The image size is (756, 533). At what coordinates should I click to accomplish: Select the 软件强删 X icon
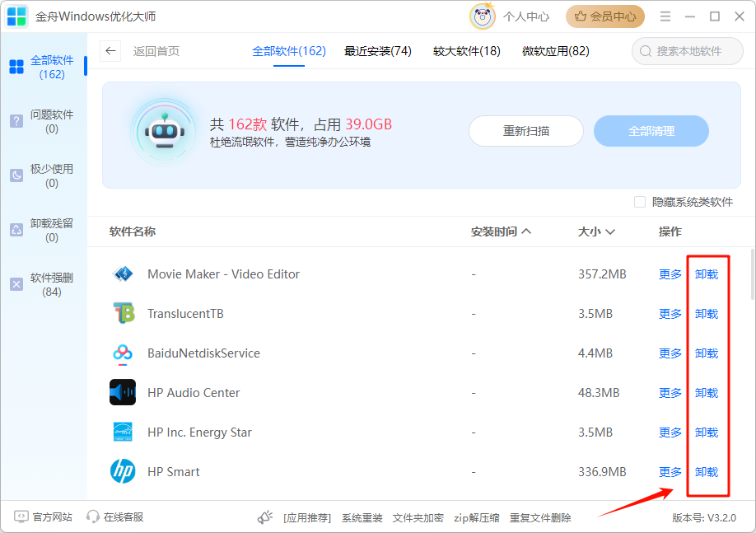[16, 284]
